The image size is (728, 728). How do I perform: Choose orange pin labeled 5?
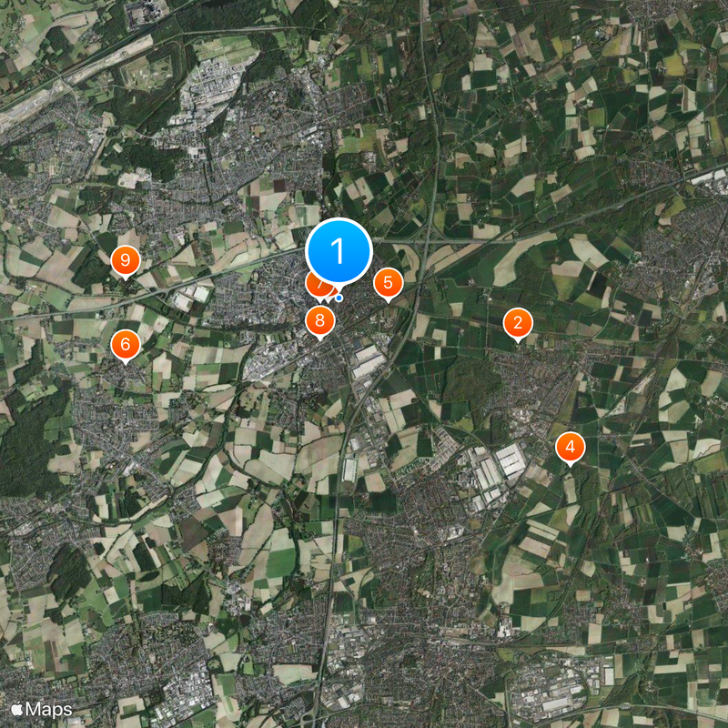click(389, 283)
